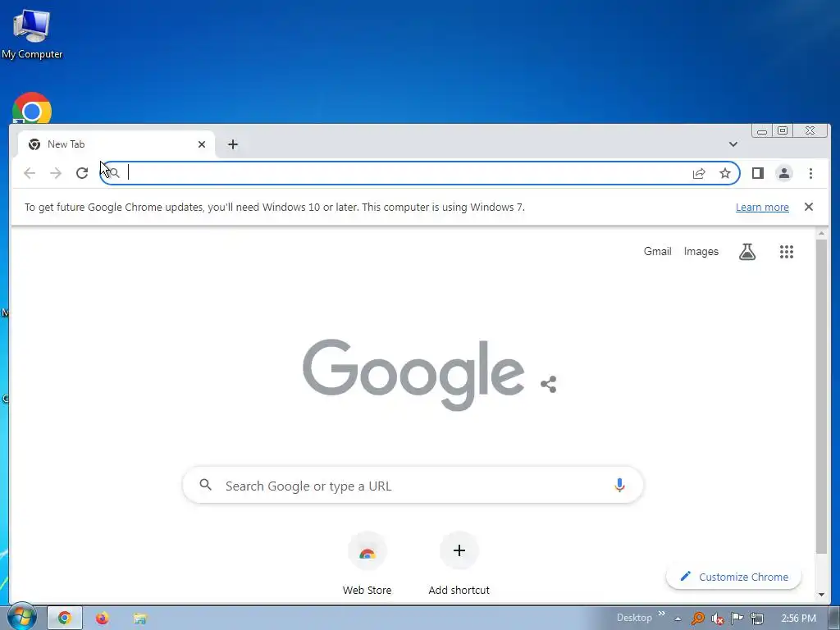Screen dimensions: 840x630
Task: Click the Search Google or type a URL box
Action: pyautogui.click(x=413, y=486)
